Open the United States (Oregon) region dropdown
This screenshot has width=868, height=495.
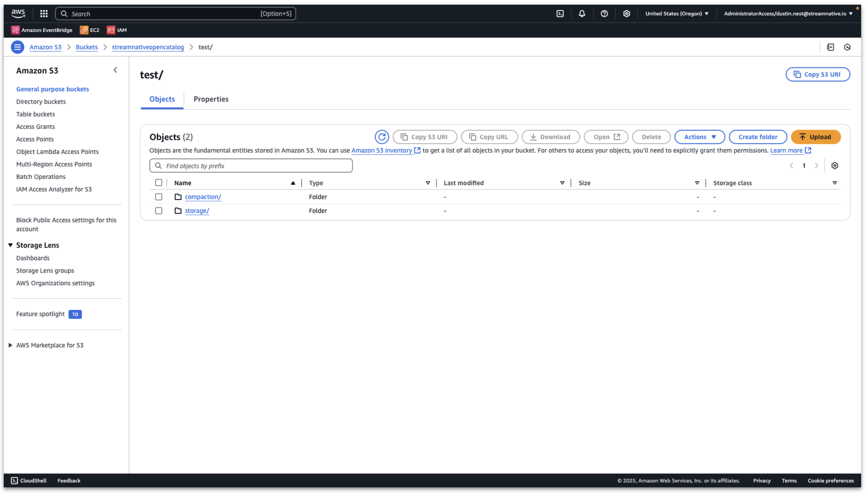(x=677, y=14)
